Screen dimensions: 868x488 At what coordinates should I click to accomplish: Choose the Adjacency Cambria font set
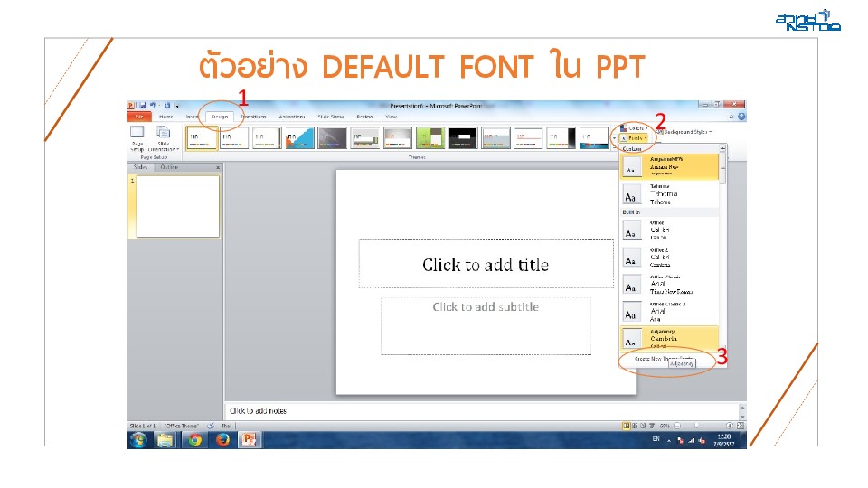(669, 338)
